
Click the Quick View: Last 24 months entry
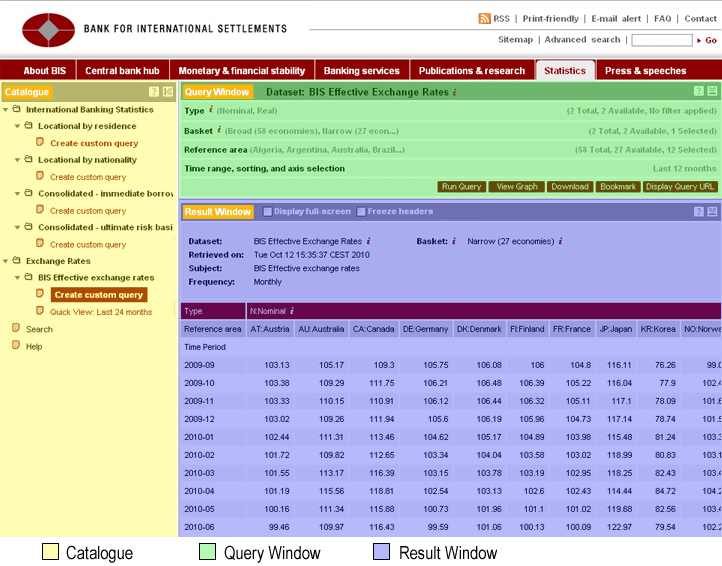pos(101,312)
